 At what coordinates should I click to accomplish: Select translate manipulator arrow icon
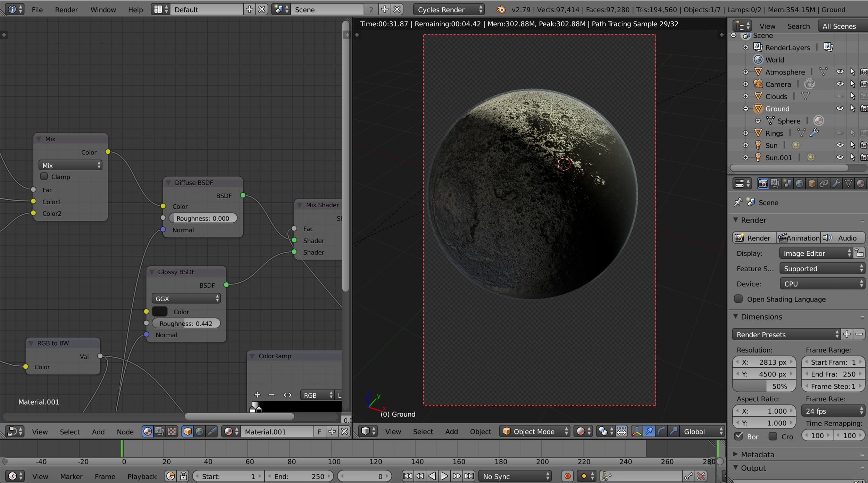point(649,431)
